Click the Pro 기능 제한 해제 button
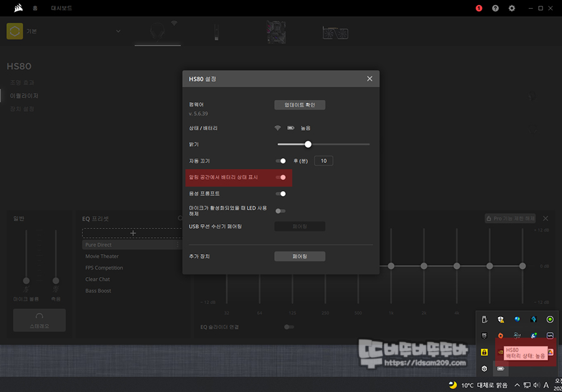Image resolution: width=562 pixels, height=392 pixels. pos(510,218)
